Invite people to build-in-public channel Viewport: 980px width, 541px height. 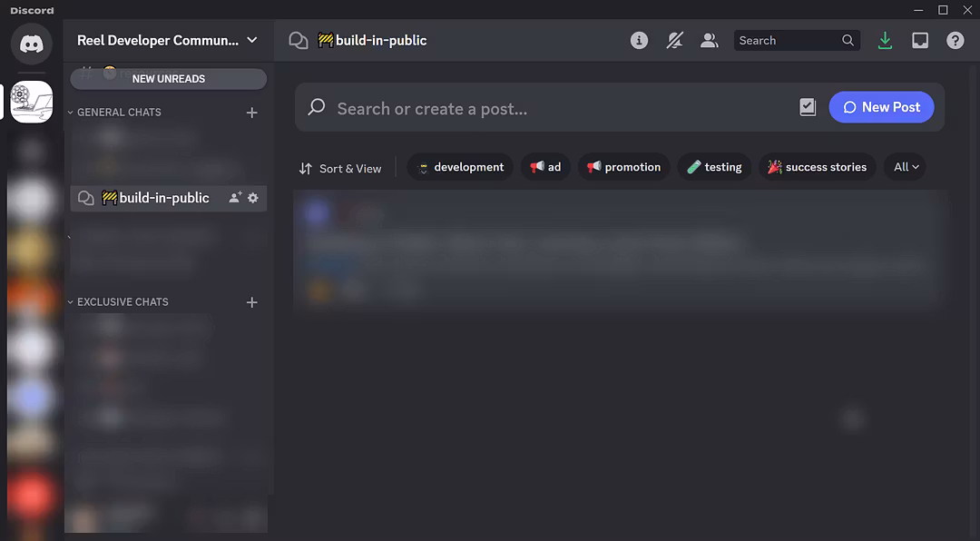[x=235, y=198]
